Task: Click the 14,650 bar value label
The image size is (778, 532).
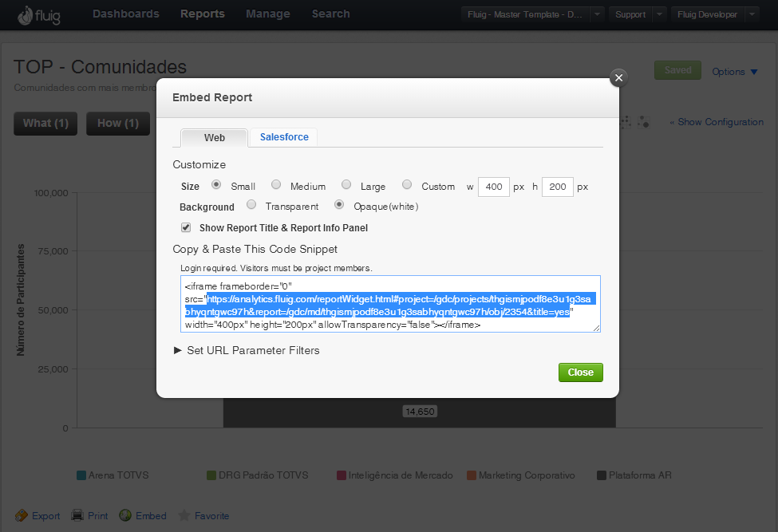Action: click(420, 412)
